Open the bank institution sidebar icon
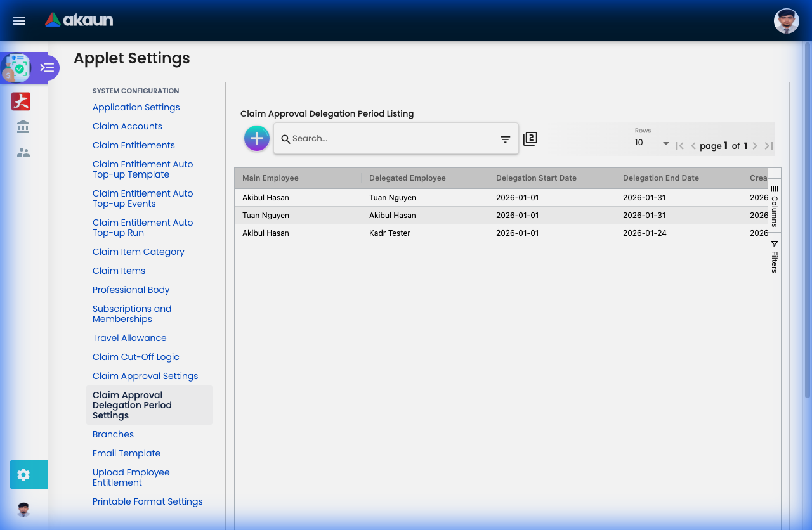812x530 pixels. pos(23,127)
